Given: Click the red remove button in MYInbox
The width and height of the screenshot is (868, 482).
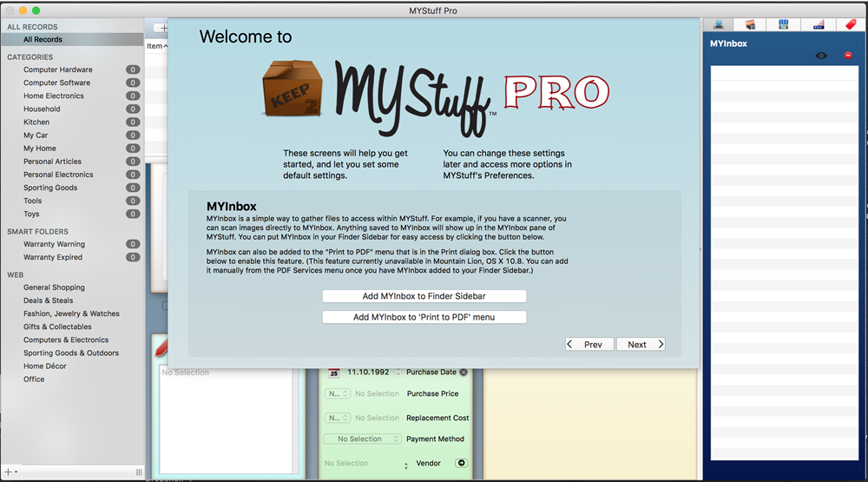Looking at the screenshot, I should click(848, 56).
